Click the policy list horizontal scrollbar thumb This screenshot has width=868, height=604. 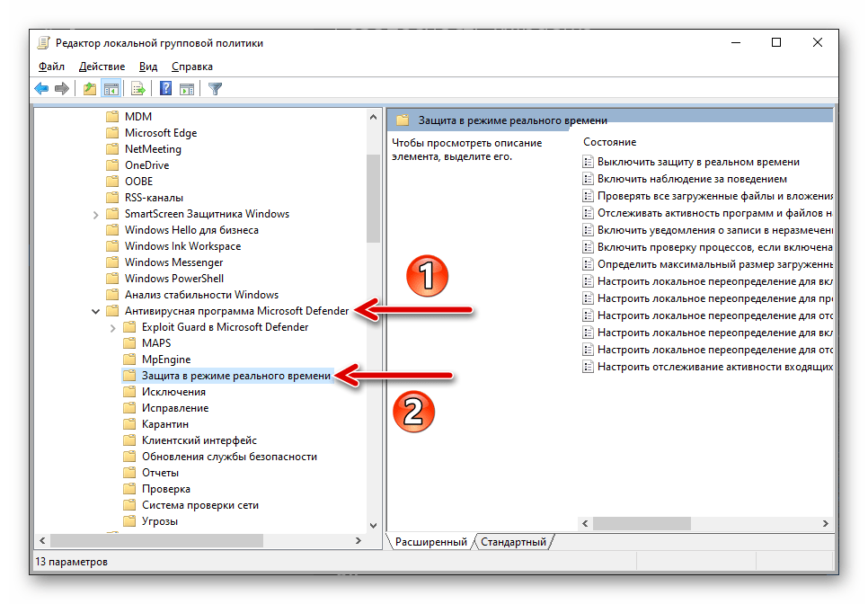pyautogui.click(x=642, y=523)
